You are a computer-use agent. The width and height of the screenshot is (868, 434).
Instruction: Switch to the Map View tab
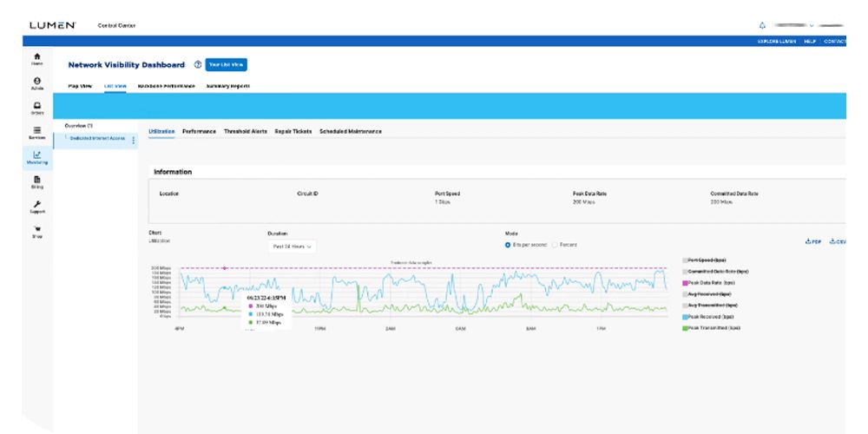[80, 86]
